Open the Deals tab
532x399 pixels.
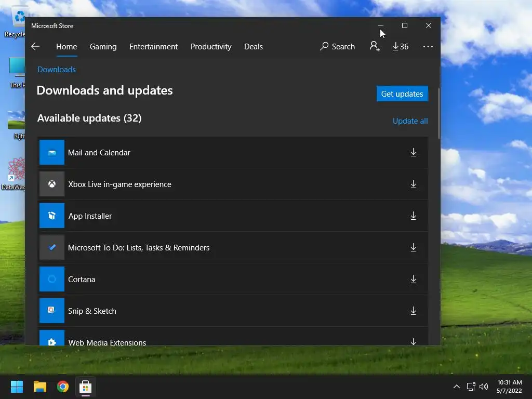[254, 46]
